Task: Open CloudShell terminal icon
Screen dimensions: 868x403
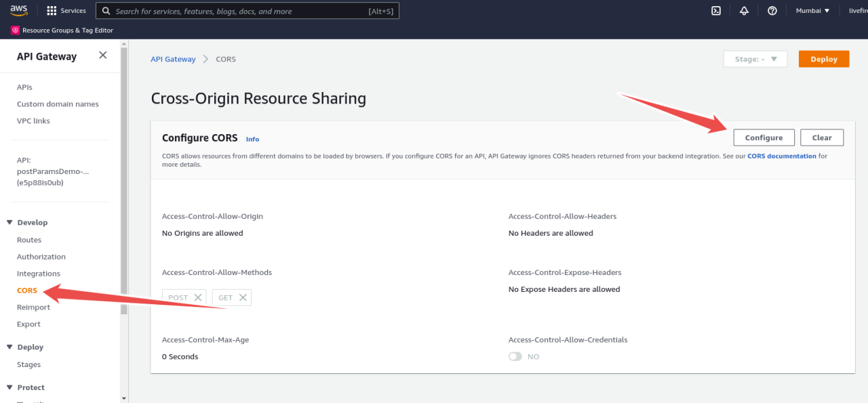Action: (x=716, y=11)
